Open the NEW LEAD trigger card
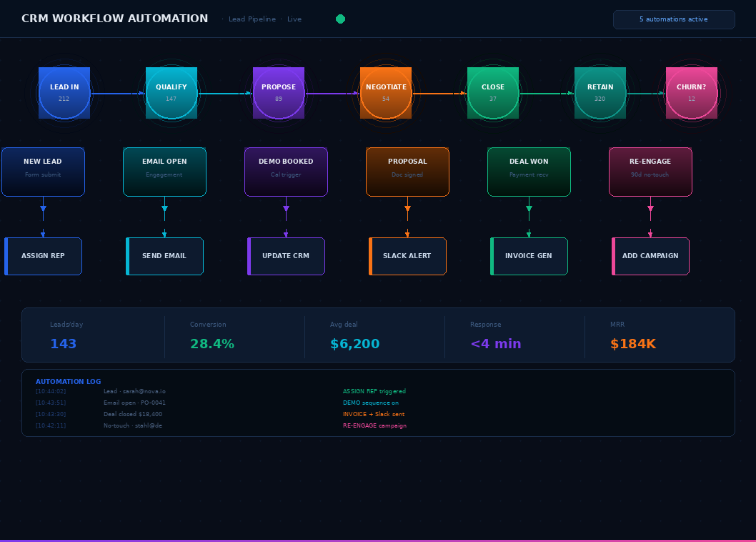The width and height of the screenshot is (756, 542). tap(44, 172)
